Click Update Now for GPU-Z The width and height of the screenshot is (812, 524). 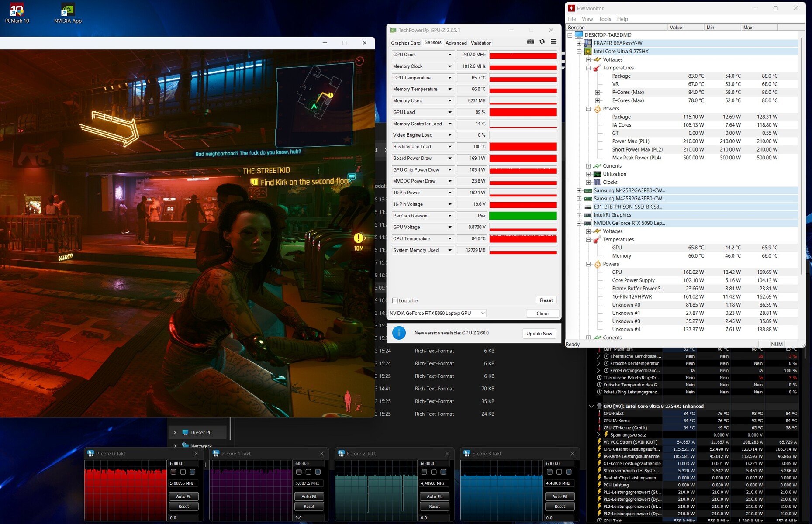click(x=539, y=334)
